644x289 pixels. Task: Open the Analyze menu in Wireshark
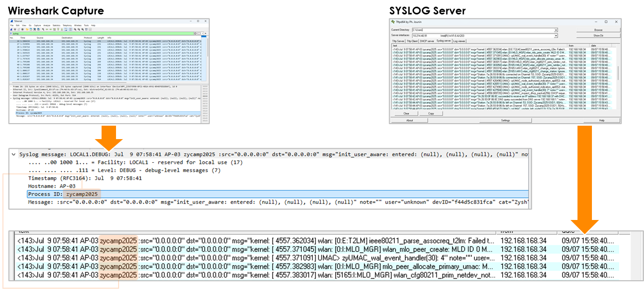[47, 25]
